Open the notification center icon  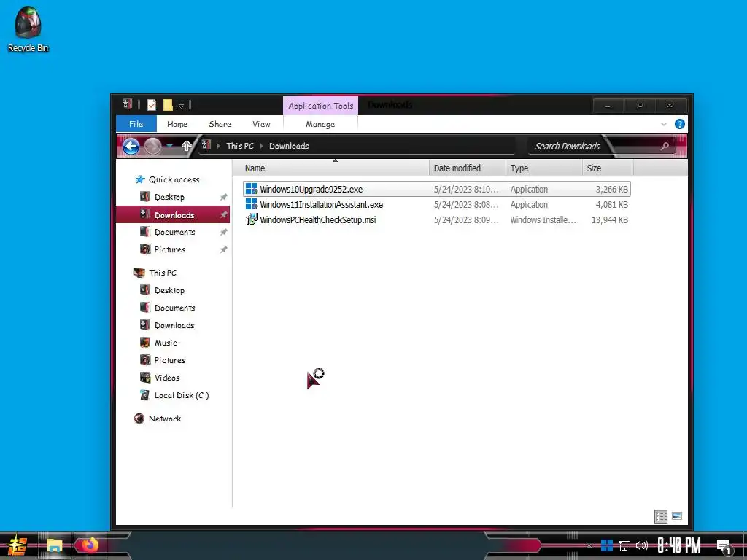click(724, 547)
